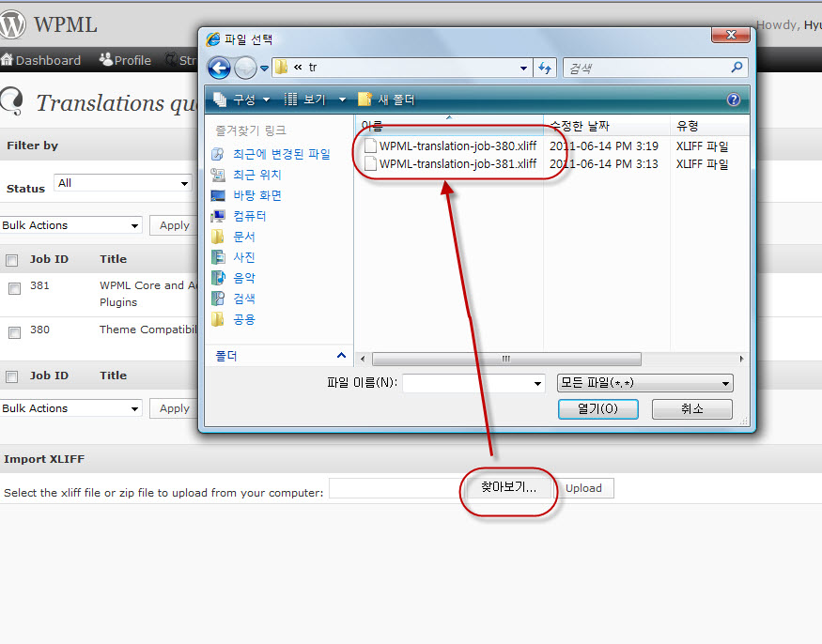Image resolution: width=822 pixels, height=644 pixels.
Task: Open 문서 documents link
Action: click(243, 237)
